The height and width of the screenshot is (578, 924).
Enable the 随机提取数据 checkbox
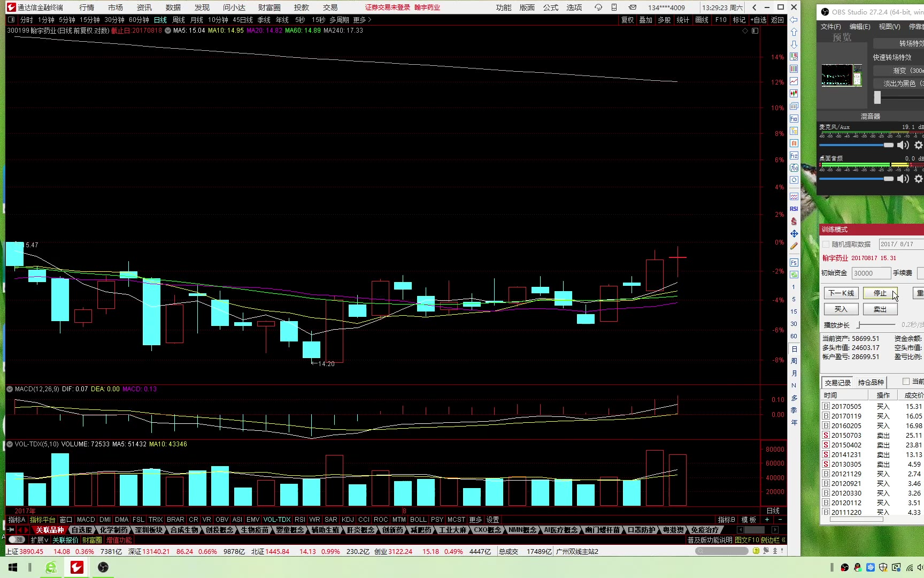(826, 244)
